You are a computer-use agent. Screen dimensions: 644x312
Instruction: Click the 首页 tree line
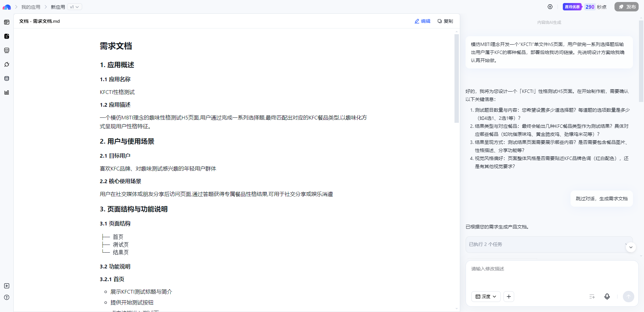(113, 237)
